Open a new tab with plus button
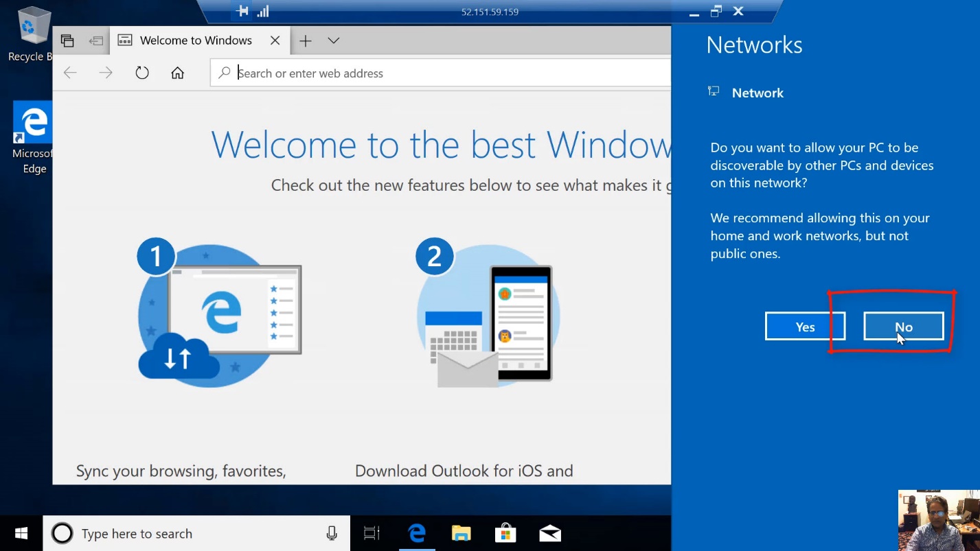Viewport: 980px width, 551px height. [306, 40]
